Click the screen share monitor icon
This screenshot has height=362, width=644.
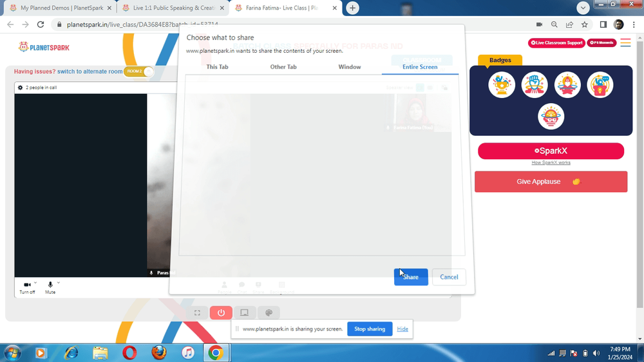(244, 312)
